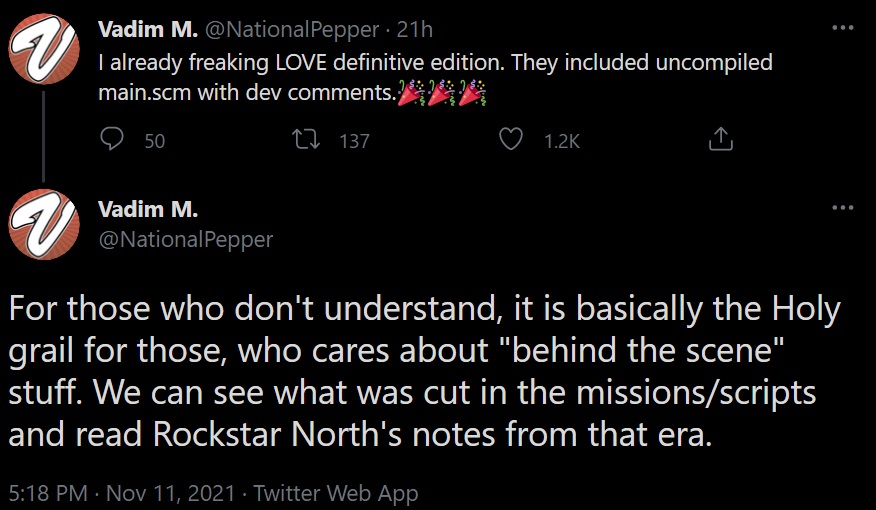Open more options for the Holy grail tweet
876x510 pixels.
[x=843, y=208]
